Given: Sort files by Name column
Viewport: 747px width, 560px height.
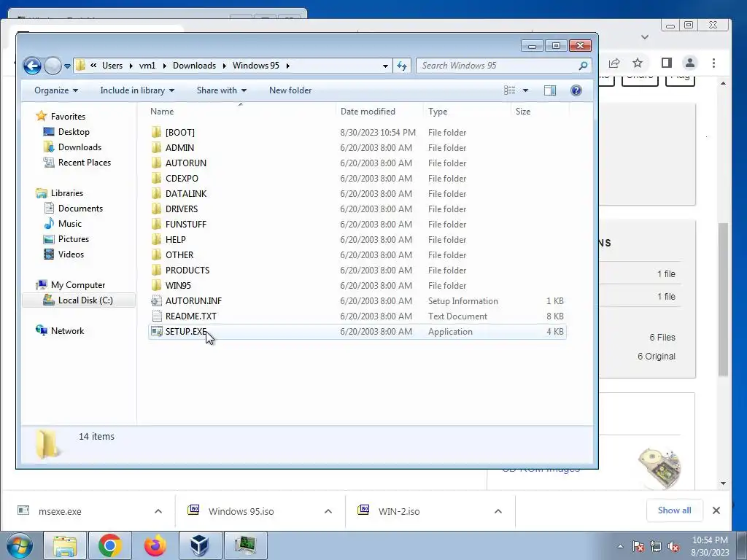Looking at the screenshot, I should (x=162, y=112).
